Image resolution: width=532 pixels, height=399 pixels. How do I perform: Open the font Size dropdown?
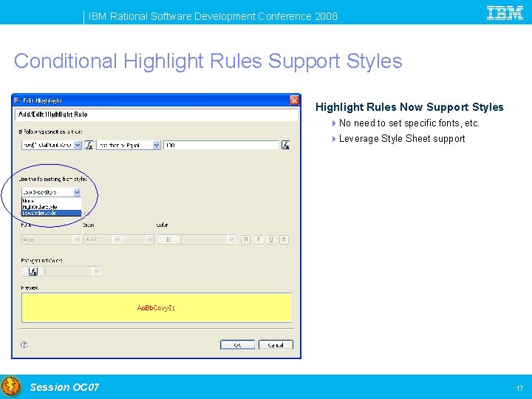pos(117,239)
